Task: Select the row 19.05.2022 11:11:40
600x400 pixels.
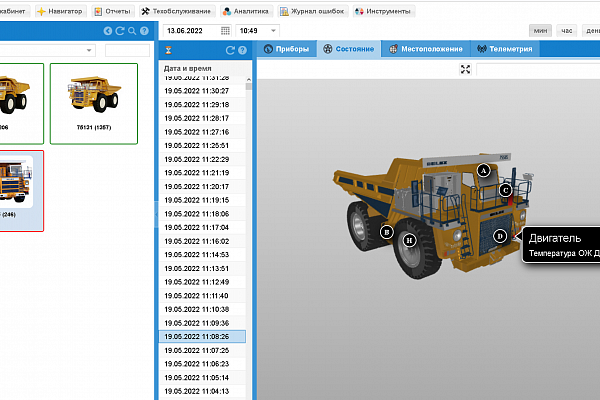Action: 202,296
